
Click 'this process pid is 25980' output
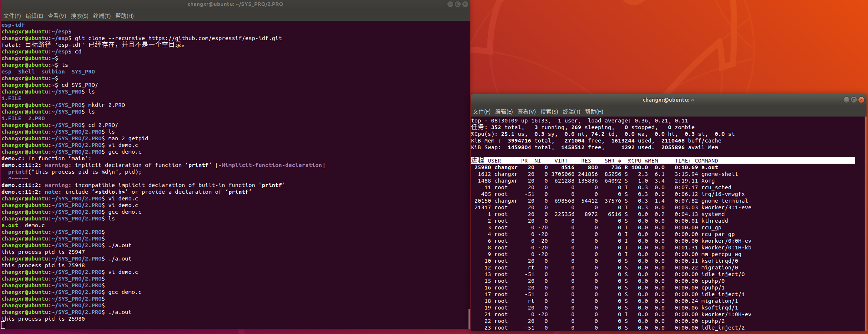(x=43, y=319)
